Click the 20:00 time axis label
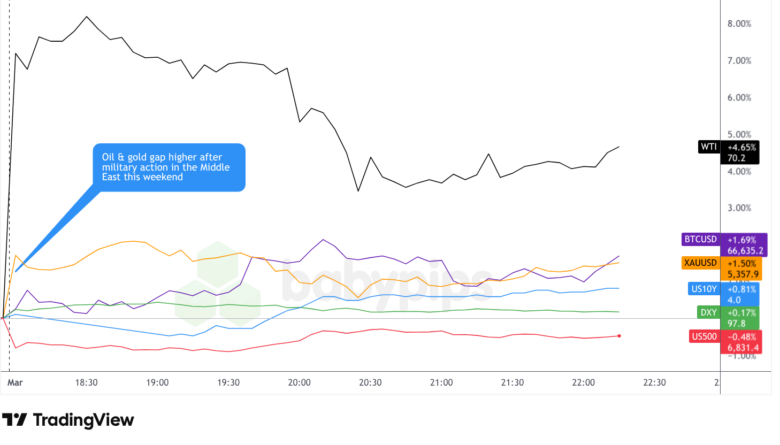The width and height of the screenshot is (780, 445). tap(299, 383)
